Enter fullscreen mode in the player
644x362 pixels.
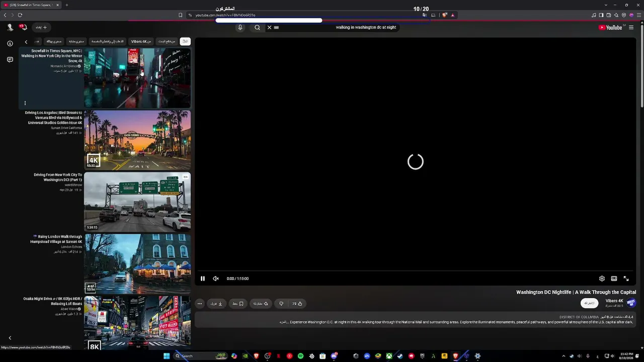click(x=626, y=279)
